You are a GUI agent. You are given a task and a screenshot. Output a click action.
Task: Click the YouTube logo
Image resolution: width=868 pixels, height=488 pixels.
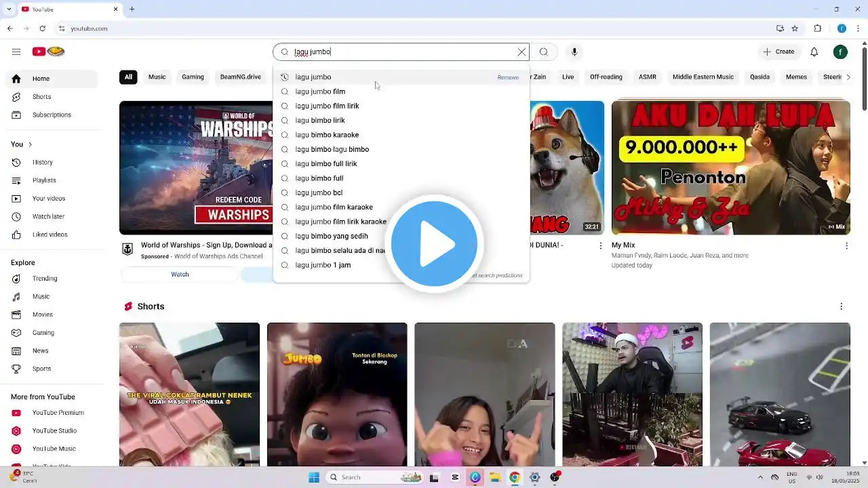click(x=48, y=52)
